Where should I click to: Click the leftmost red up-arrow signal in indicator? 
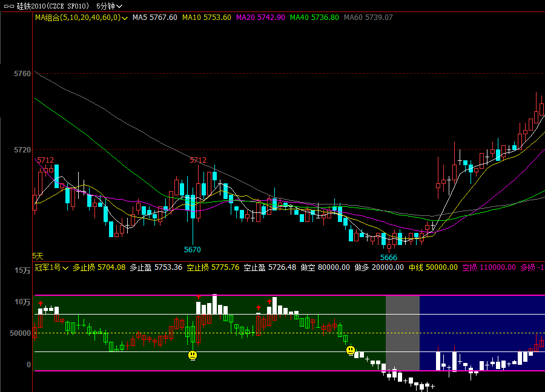click(x=41, y=304)
